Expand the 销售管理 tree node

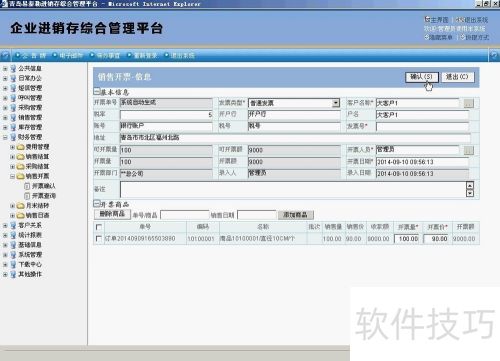(x=5, y=118)
